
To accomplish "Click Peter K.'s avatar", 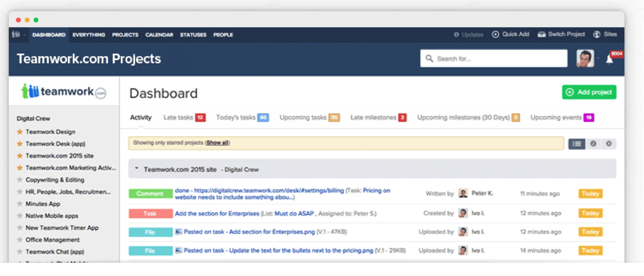I will click(463, 193).
